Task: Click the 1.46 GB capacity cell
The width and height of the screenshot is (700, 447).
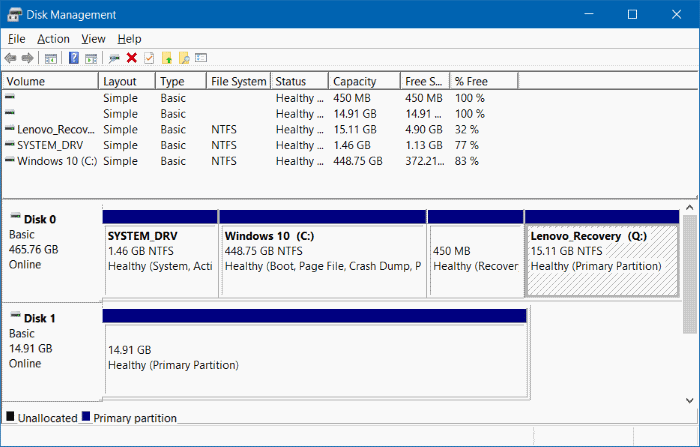Action: [352, 145]
